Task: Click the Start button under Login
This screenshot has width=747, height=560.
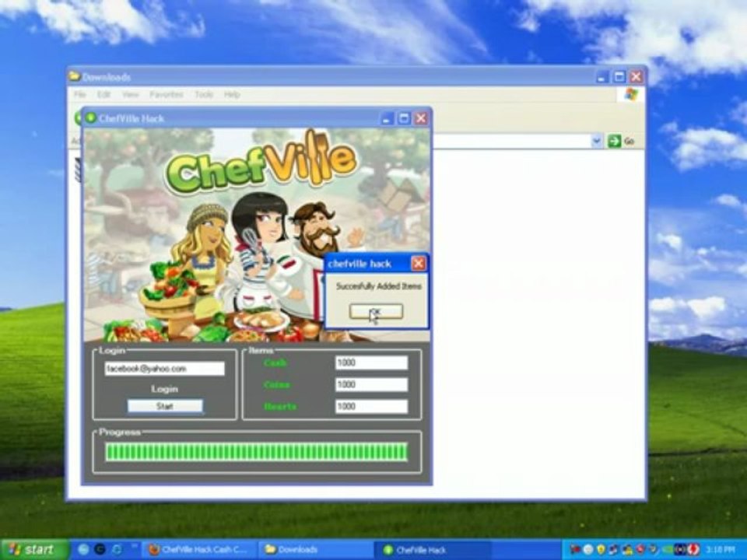Action: tap(165, 406)
